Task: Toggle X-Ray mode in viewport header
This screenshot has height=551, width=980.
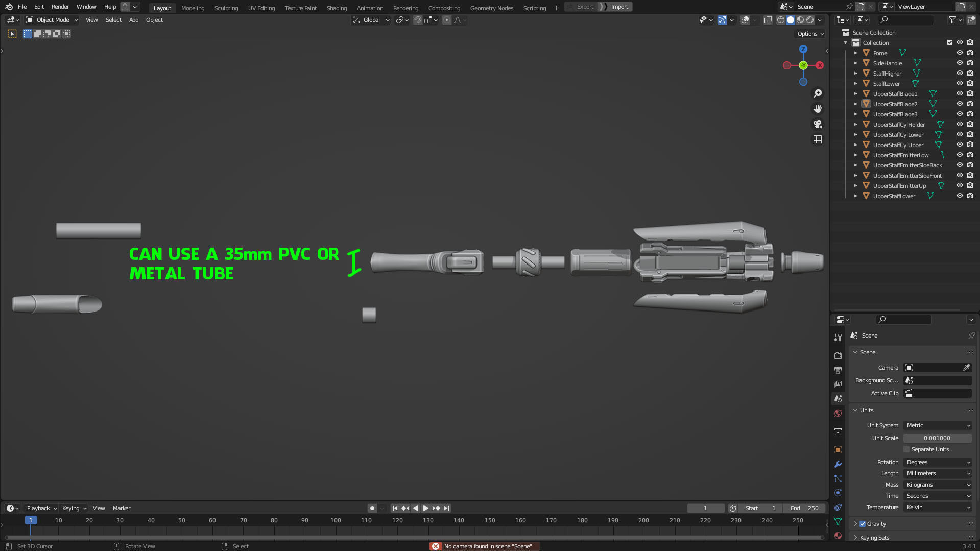Action: (x=768, y=20)
